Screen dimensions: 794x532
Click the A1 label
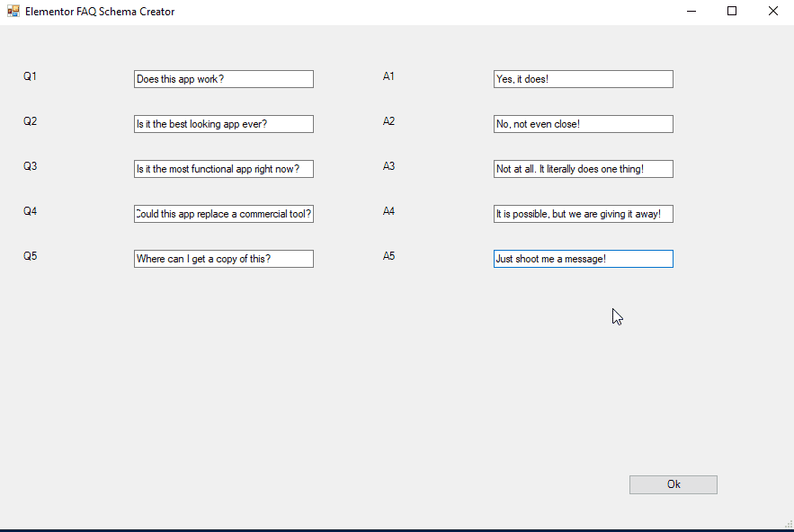pyautogui.click(x=388, y=76)
